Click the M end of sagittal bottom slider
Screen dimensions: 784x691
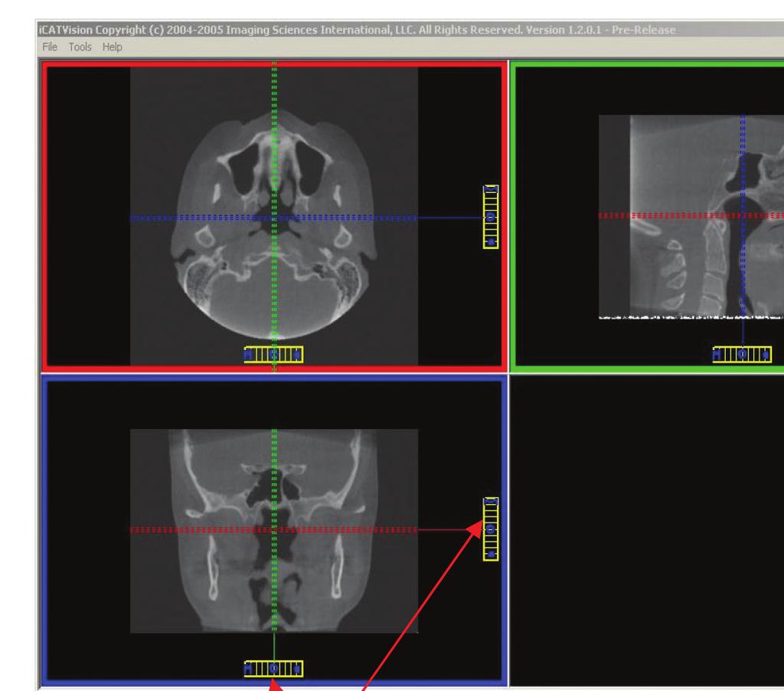click(x=717, y=355)
